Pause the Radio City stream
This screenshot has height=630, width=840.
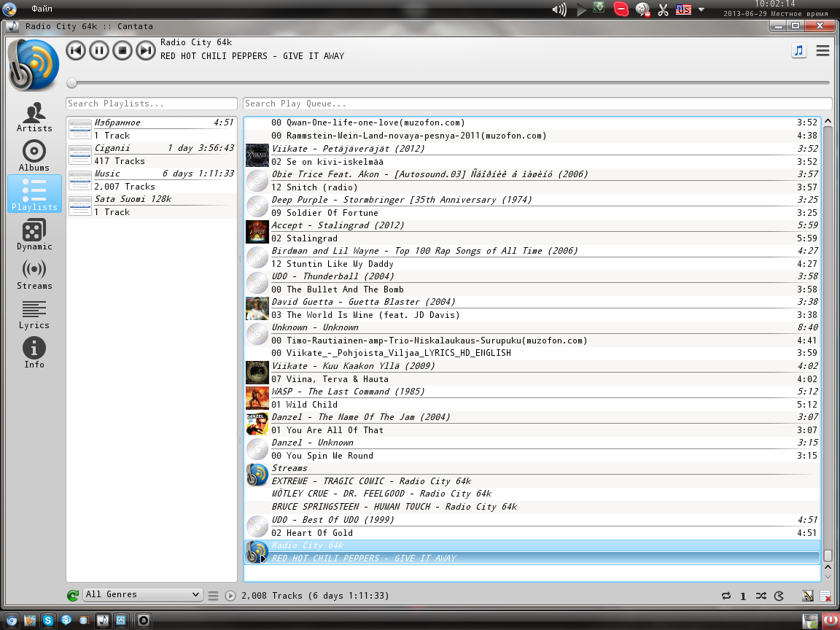pos(98,50)
